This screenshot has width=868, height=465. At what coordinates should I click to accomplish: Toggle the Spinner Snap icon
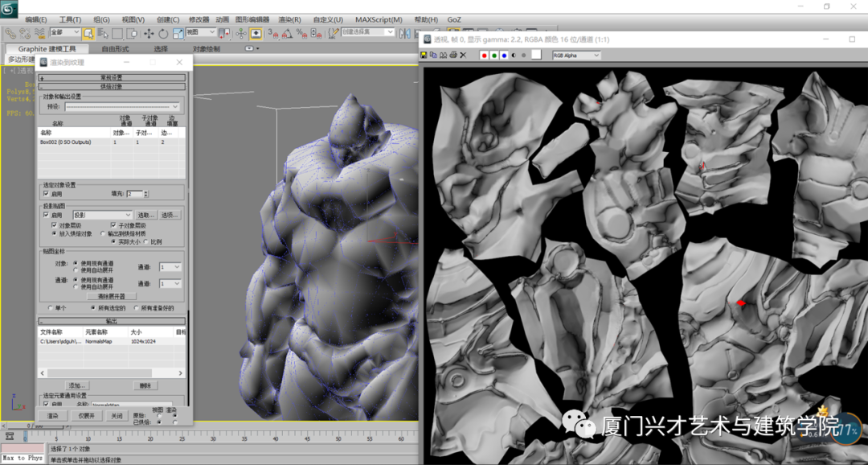click(x=316, y=33)
